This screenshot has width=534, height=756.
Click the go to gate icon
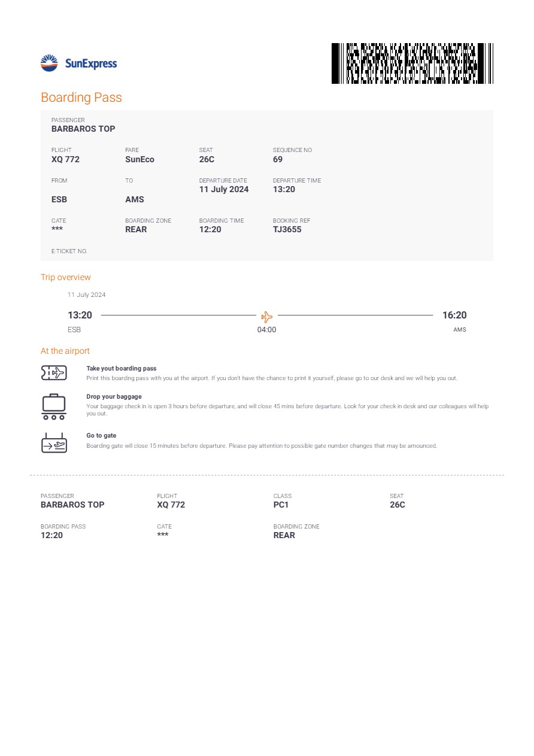[x=54, y=442]
